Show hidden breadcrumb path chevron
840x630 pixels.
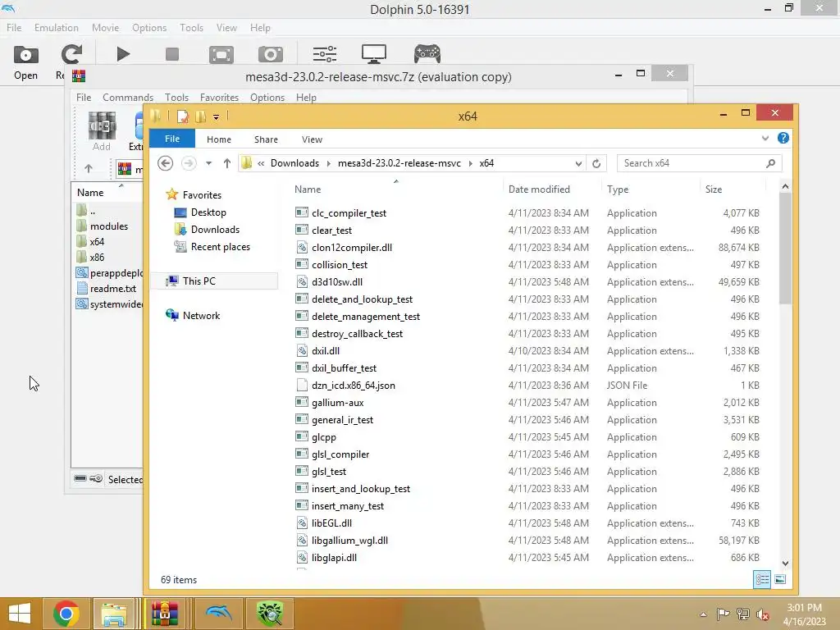click(261, 163)
